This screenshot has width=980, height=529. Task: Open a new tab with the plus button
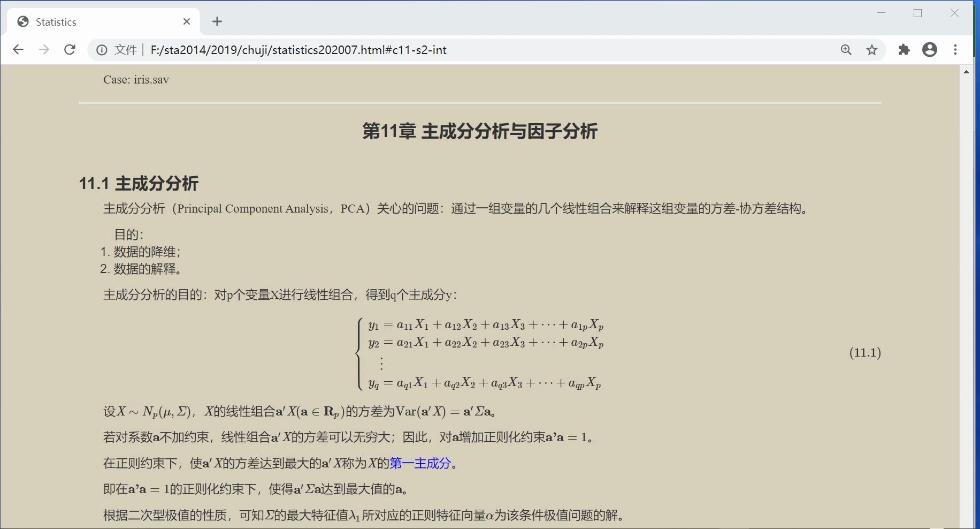tap(217, 21)
